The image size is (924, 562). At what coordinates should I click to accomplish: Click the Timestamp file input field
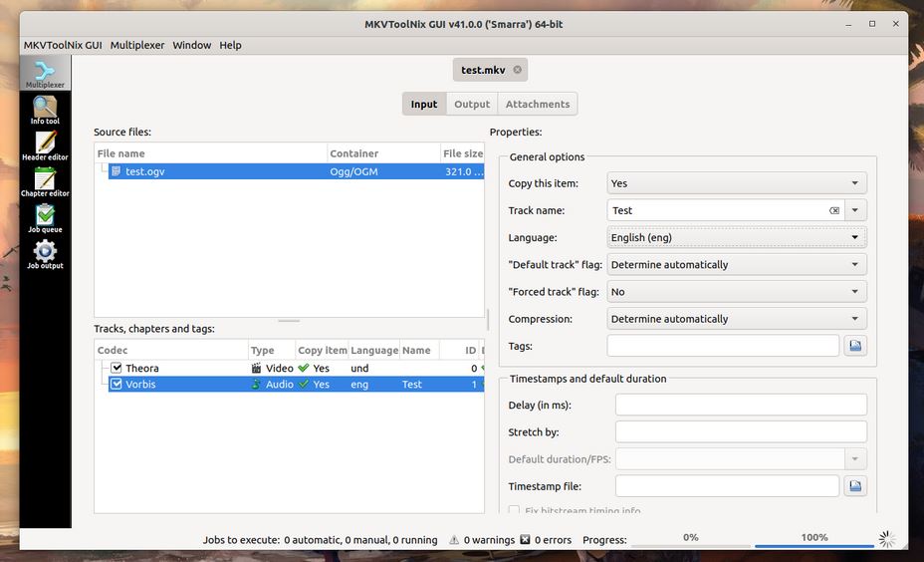(x=727, y=486)
